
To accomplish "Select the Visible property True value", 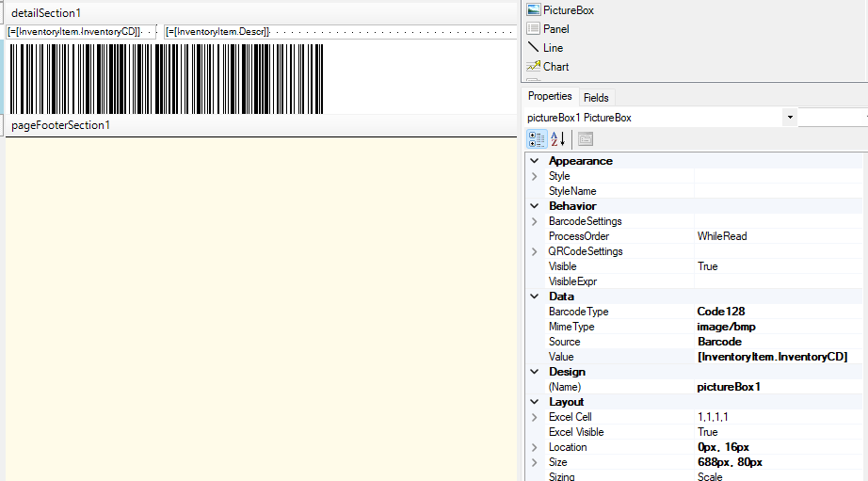I will coord(778,266).
